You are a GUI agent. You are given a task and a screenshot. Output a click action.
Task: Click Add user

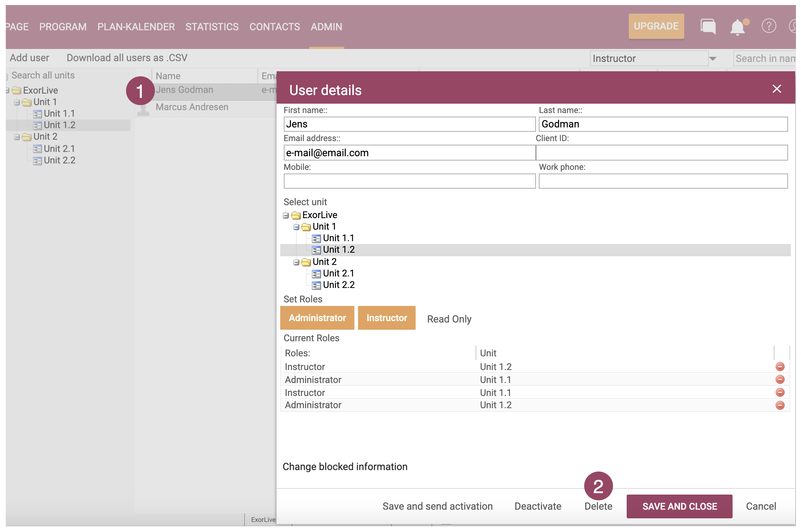(30, 58)
